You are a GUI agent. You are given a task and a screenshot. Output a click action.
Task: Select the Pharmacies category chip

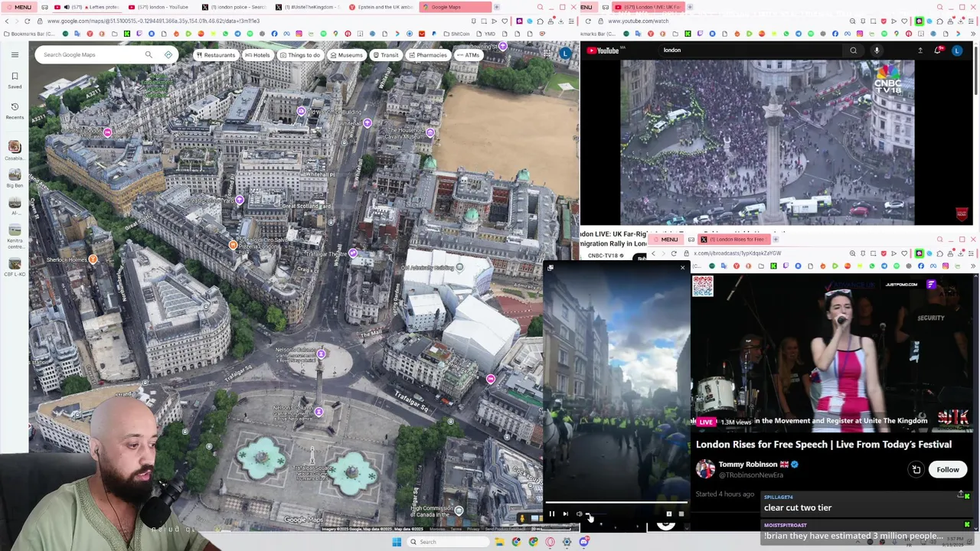[427, 55]
